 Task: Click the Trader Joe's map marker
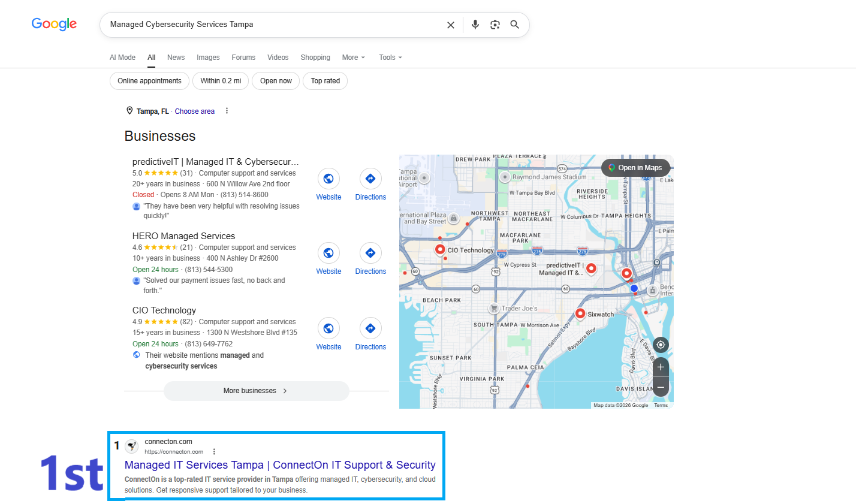(x=493, y=309)
